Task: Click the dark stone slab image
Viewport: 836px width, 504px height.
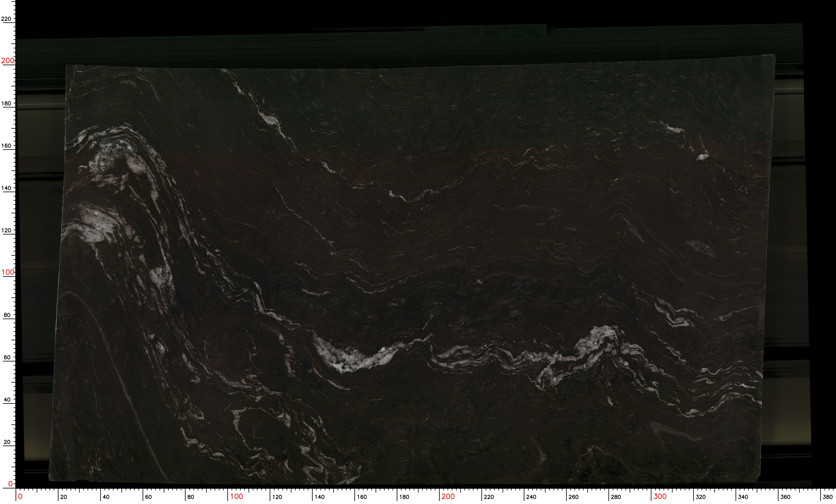Action: [412, 269]
